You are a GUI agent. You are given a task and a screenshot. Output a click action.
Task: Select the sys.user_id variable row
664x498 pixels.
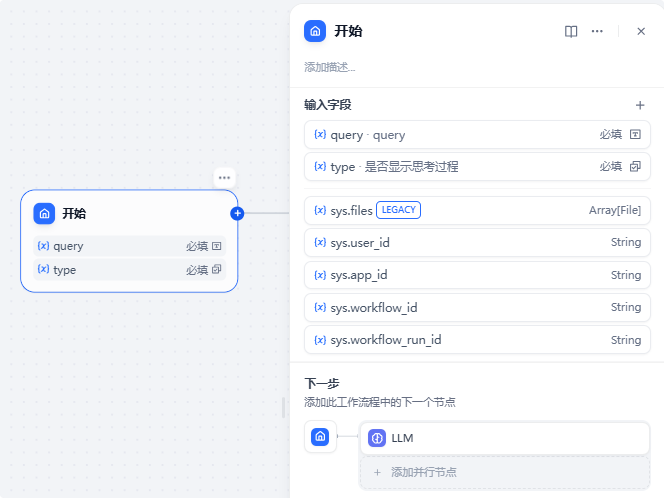tap(477, 243)
